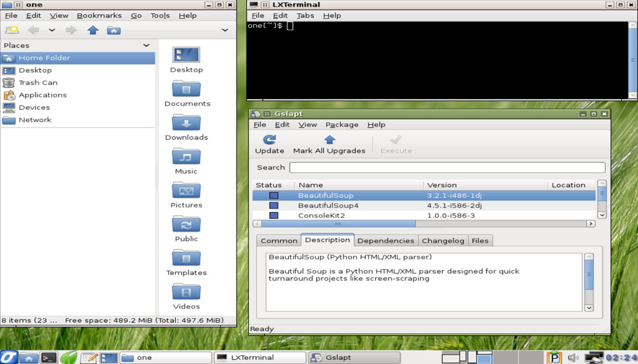Open the start menu logo on taskbar
The height and width of the screenshot is (364, 638).
pyautogui.click(x=8, y=357)
